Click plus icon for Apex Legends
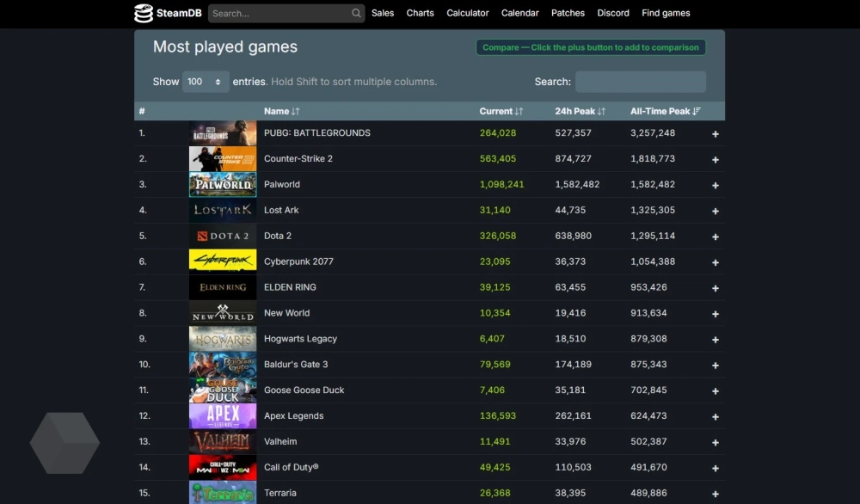The width and height of the screenshot is (860, 504). [715, 416]
